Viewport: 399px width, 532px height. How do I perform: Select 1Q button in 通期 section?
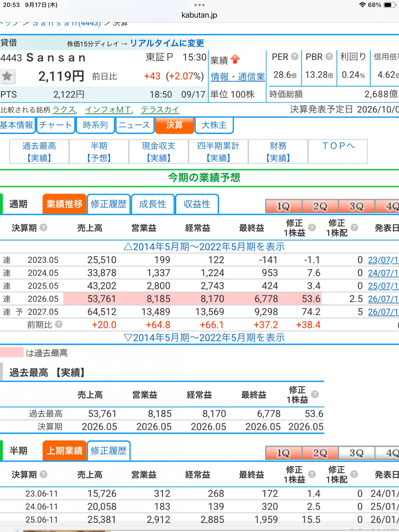point(284,206)
